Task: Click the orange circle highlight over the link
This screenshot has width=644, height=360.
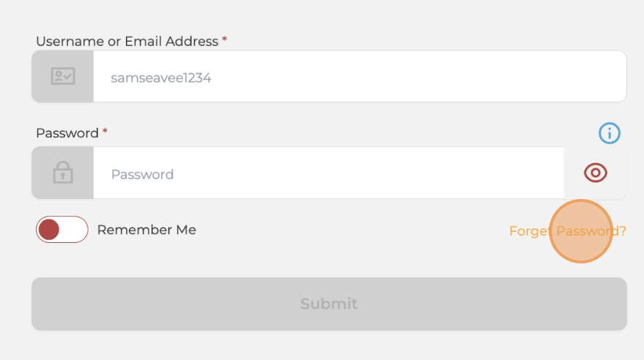Action: coord(580,231)
